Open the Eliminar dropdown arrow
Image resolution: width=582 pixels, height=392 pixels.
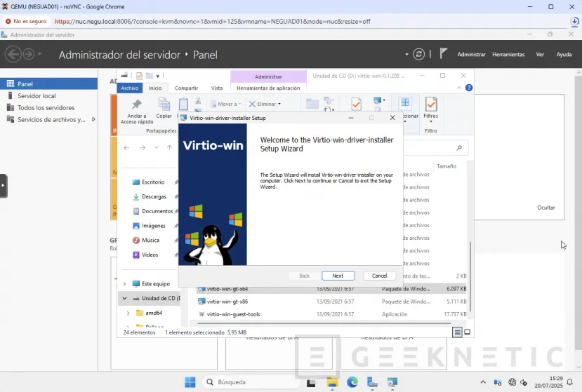click(x=279, y=104)
